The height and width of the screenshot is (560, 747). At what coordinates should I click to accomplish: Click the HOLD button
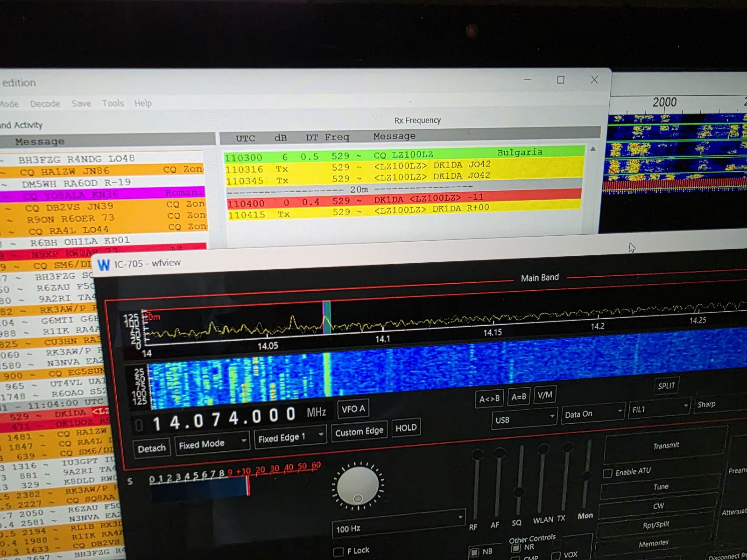point(406,428)
